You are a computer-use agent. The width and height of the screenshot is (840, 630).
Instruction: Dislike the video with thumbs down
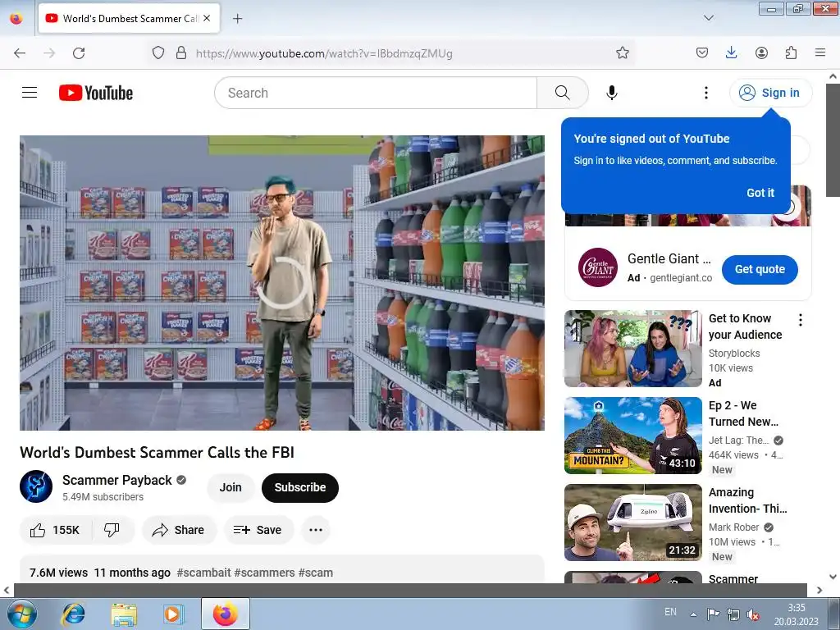[112, 530]
